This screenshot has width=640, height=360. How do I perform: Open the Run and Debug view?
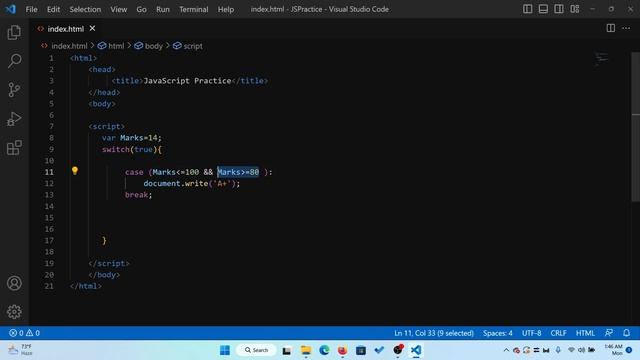[14, 119]
